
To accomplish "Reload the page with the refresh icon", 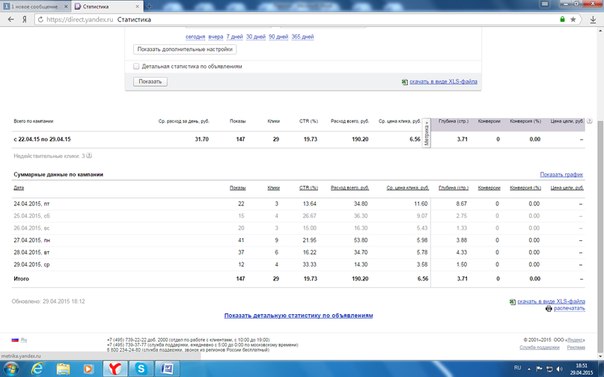I will (40, 19).
